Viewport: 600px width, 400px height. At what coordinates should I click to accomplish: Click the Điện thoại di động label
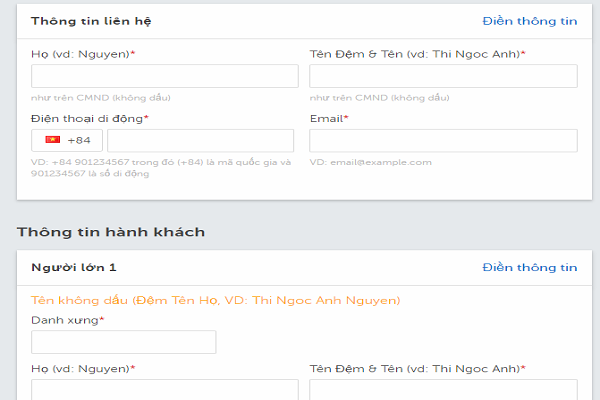[x=89, y=118]
